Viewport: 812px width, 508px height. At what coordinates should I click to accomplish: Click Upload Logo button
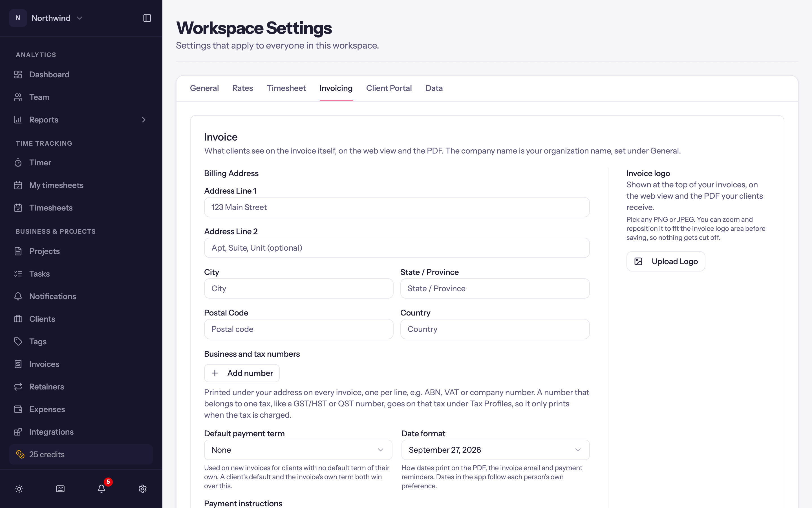(666, 261)
